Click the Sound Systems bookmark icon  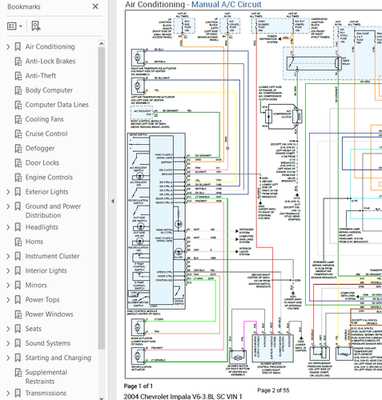coord(18,343)
